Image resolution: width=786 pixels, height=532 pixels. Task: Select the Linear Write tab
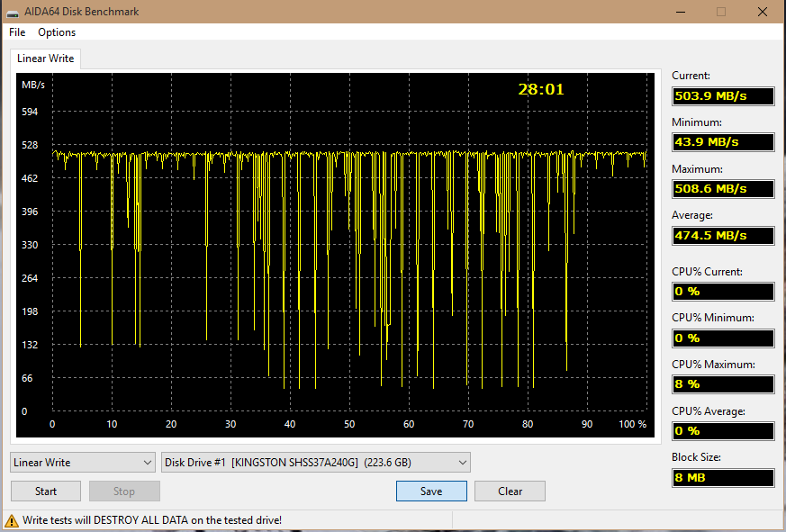45,59
